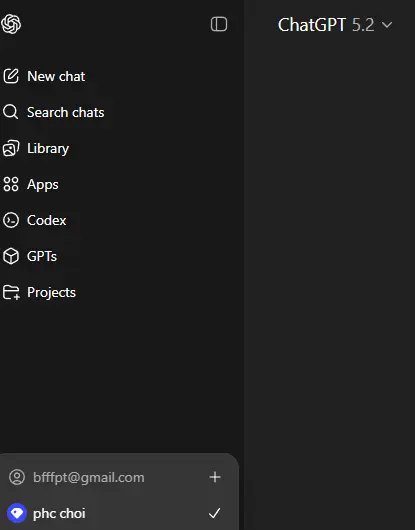
Task: Collapse the sidebar with the panel icon
Action: click(x=219, y=24)
